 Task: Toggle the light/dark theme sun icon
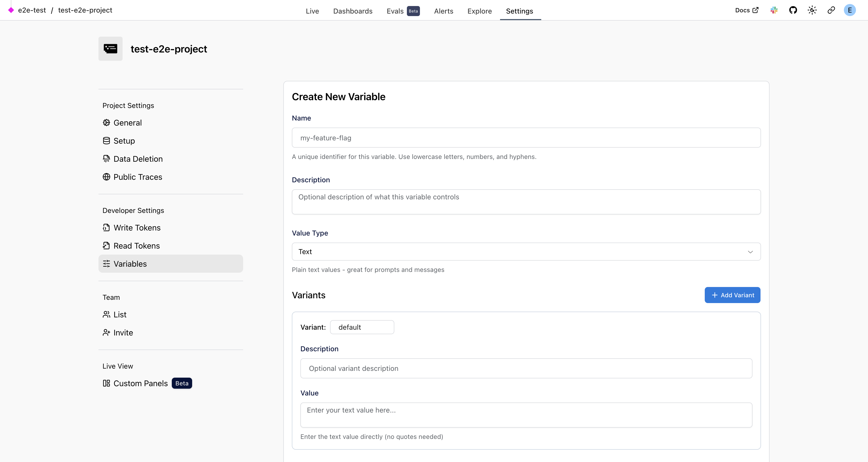point(812,10)
